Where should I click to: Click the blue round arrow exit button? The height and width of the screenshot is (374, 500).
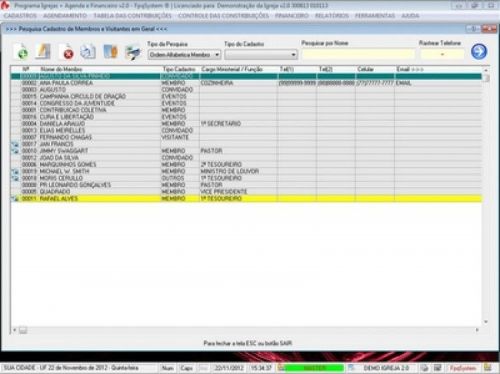pyautogui.click(x=479, y=51)
